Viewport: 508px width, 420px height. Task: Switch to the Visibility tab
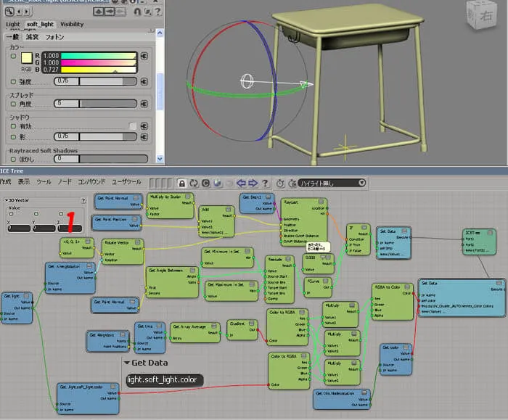(x=72, y=24)
